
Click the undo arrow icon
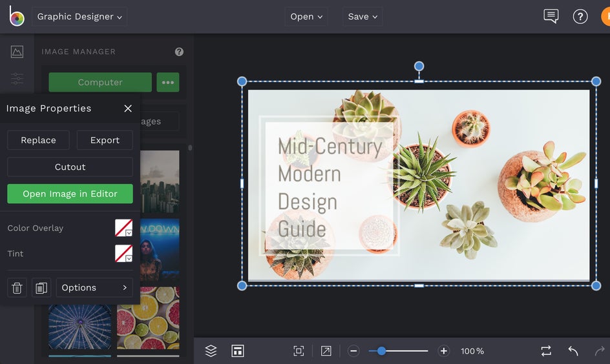click(x=573, y=350)
